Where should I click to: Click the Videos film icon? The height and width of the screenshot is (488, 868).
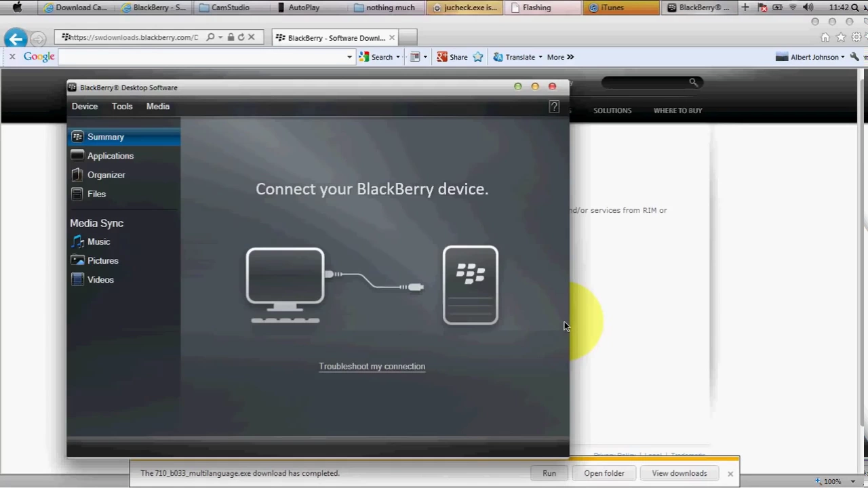coord(78,279)
